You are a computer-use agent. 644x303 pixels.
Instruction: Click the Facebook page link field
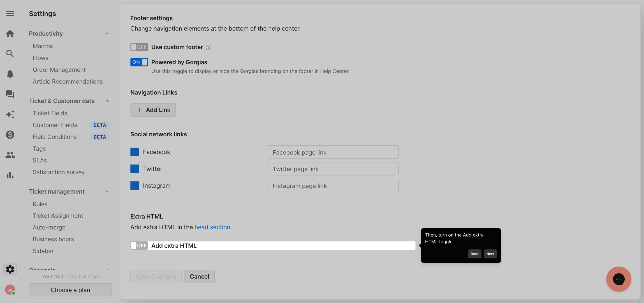(333, 152)
